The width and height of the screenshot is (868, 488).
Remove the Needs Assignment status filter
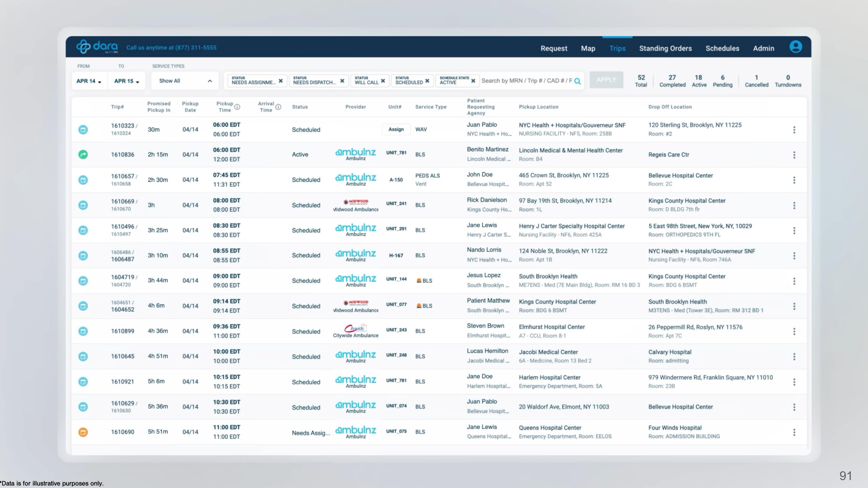coord(280,81)
